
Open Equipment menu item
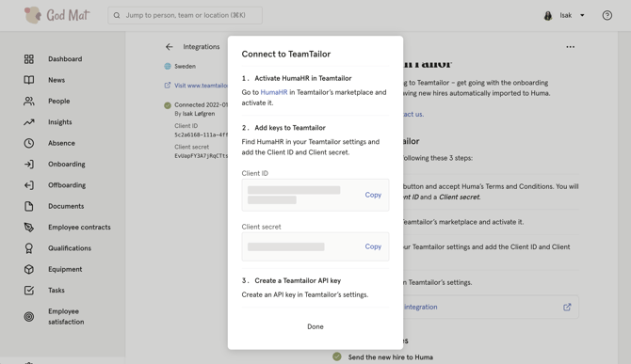click(x=65, y=269)
